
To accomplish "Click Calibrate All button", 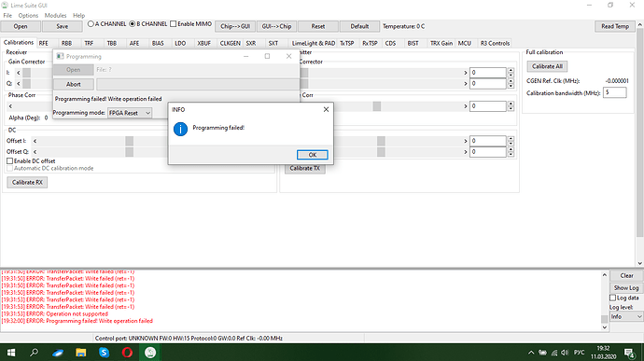I will coord(547,66).
